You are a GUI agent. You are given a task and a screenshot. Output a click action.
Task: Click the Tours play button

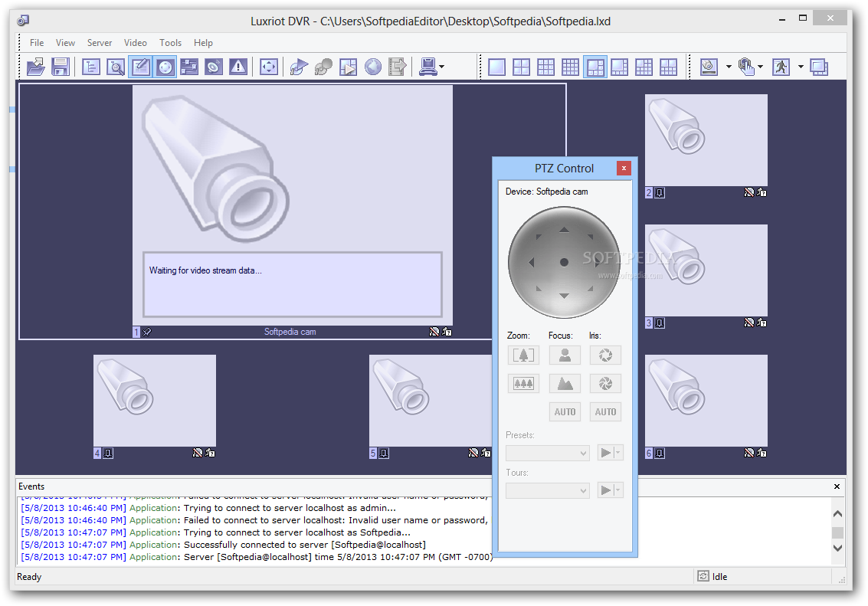point(605,490)
